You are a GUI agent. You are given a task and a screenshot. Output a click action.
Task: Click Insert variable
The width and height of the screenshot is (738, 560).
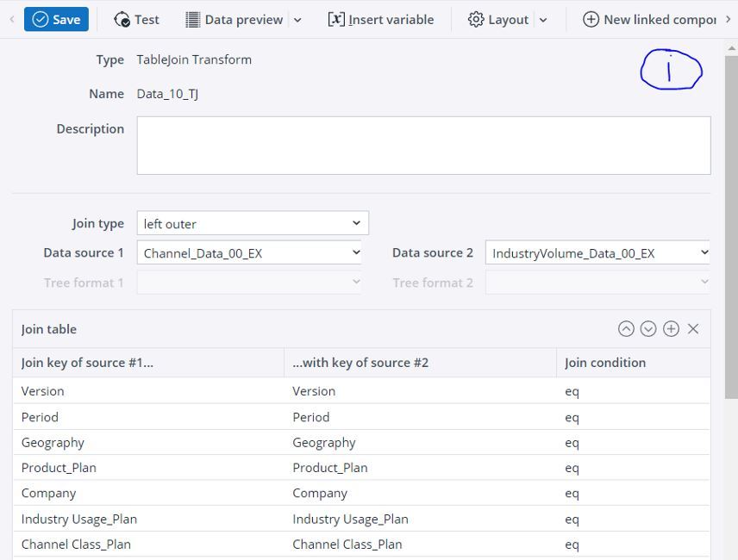point(381,19)
